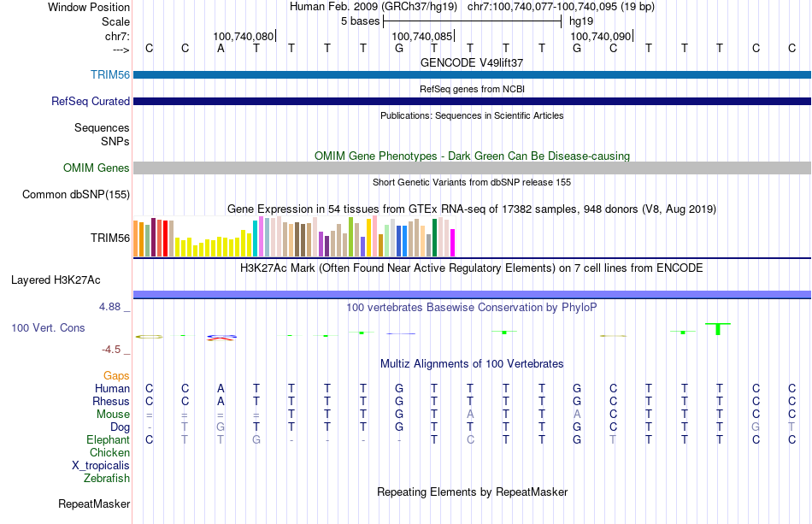The image size is (812, 524).
Task: Click the 'Human Feb. 2009 (GRCh37/hg19)' text
Action: 374,7
